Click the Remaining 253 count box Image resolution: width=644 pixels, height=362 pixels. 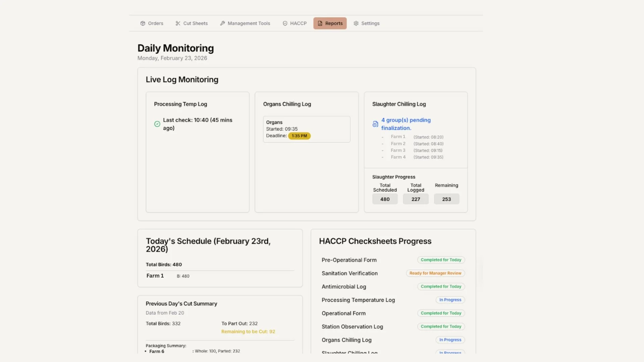(x=446, y=199)
